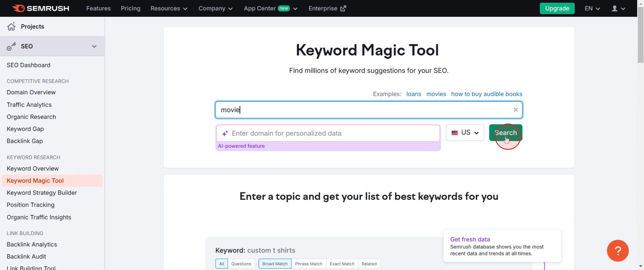
Task: Click the US flag icon
Action: click(454, 133)
